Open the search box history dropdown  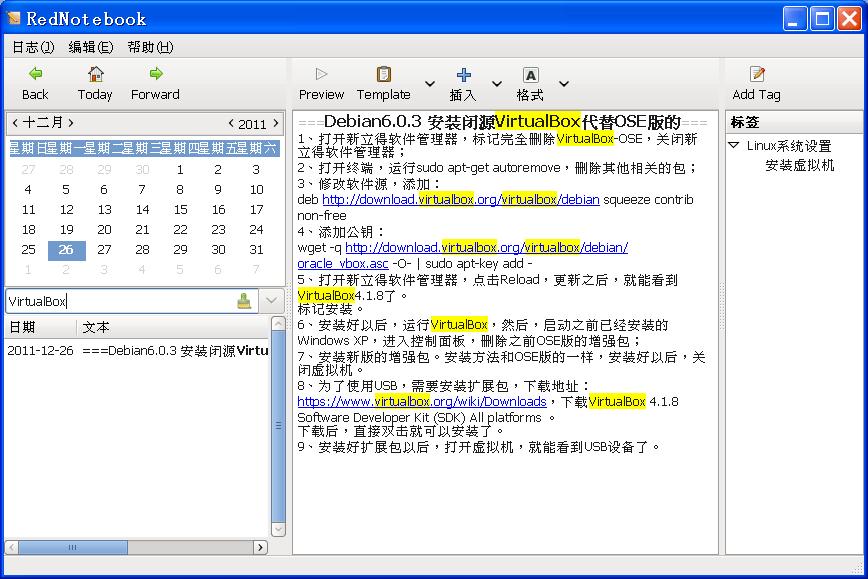271,301
